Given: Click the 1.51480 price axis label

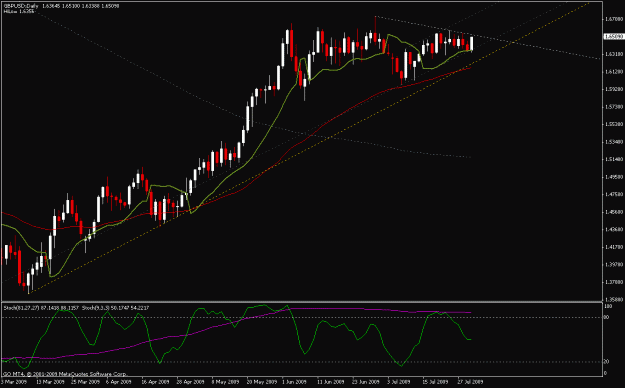Looking at the screenshot, I should 614,159.
